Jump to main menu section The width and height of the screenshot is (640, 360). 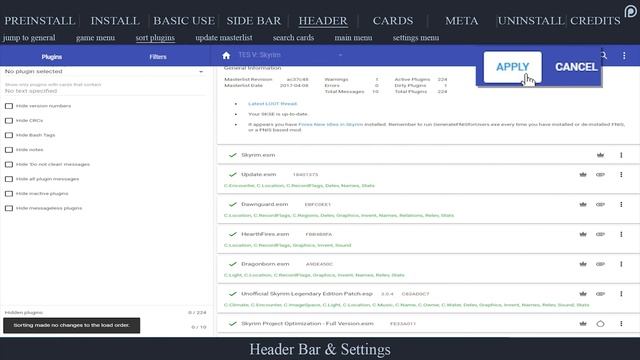click(x=353, y=38)
